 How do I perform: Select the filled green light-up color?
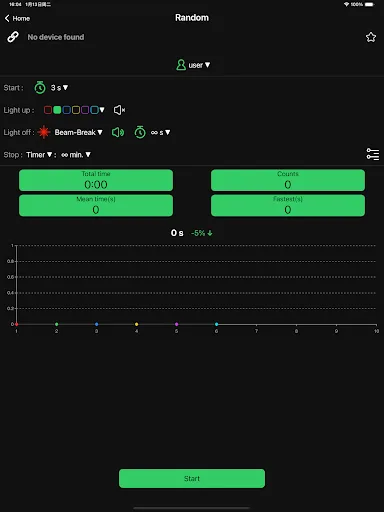(x=57, y=110)
